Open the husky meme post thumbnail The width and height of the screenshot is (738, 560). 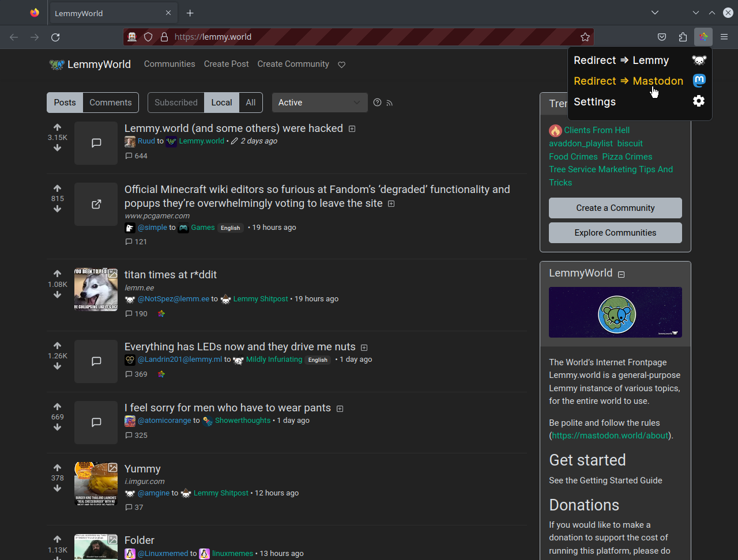(x=96, y=289)
